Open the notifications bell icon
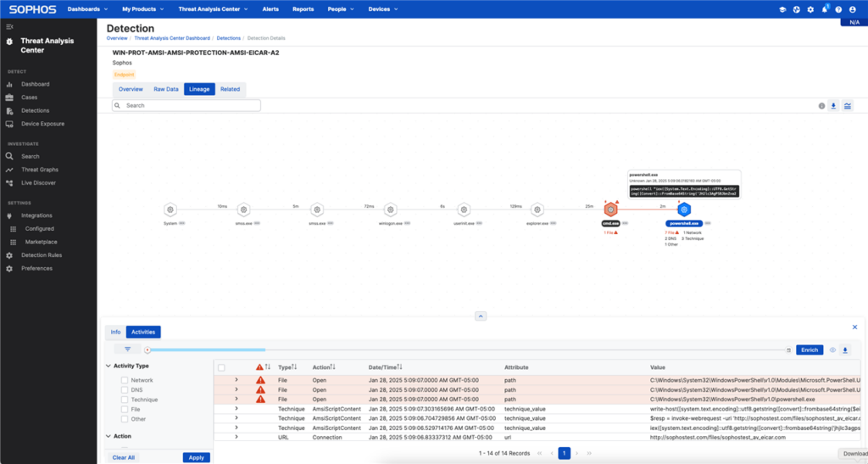Image resolution: width=868 pixels, height=464 pixels. coord(824,9)
